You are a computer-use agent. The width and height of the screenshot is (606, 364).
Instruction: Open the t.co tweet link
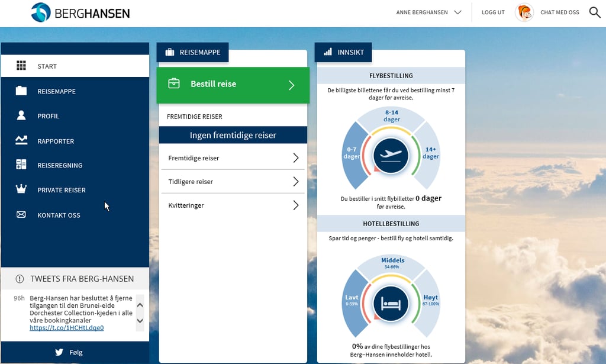click(67, 328)
